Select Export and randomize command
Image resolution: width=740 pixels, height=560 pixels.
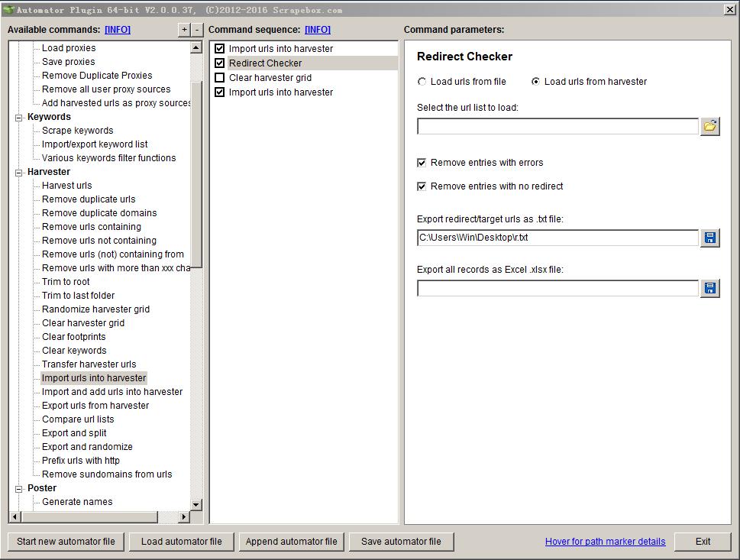87,446
